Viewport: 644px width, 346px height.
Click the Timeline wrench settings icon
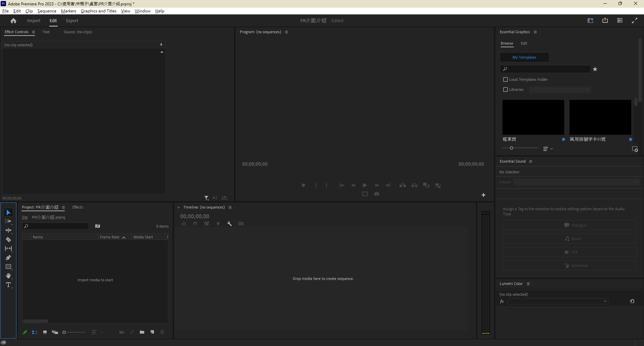[229, 224]
